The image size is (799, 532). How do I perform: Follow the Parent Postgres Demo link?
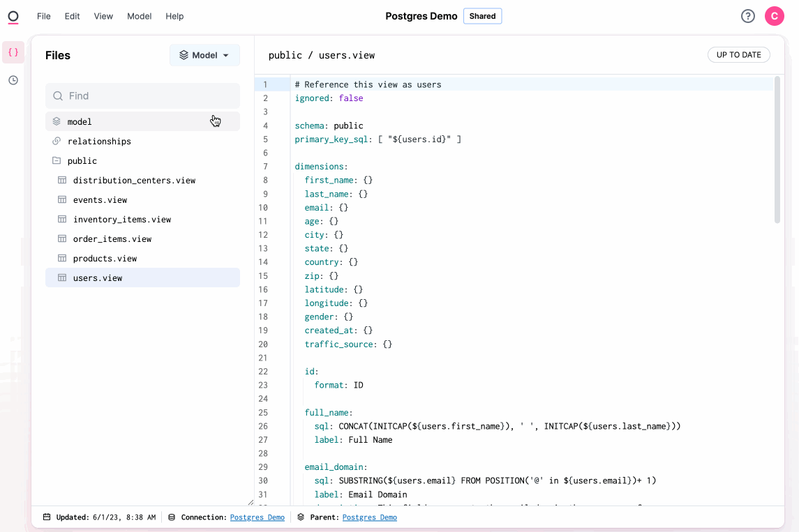click(369, 517)
